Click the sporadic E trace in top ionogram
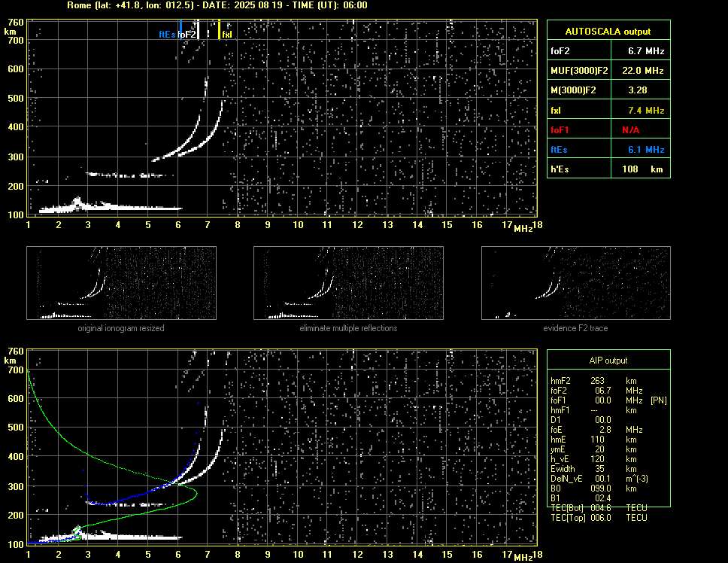The image size is (728, 563). tap(111, 207)
